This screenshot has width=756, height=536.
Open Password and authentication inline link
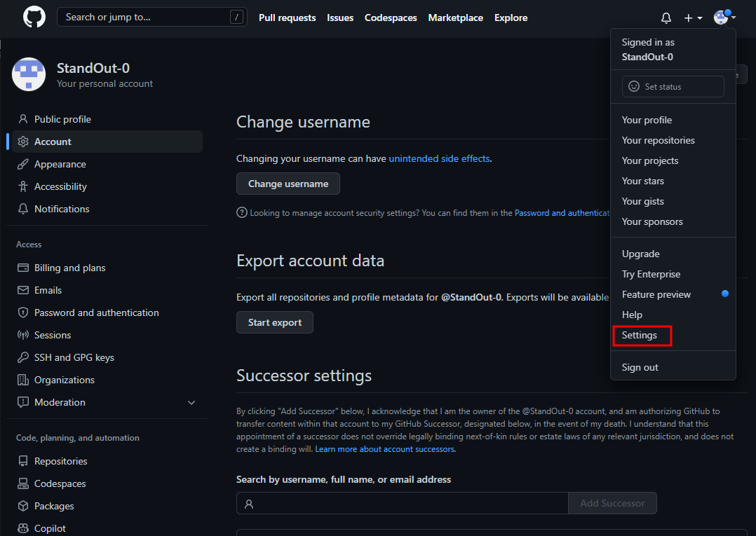pyautogui.click(x=562, y=213)
